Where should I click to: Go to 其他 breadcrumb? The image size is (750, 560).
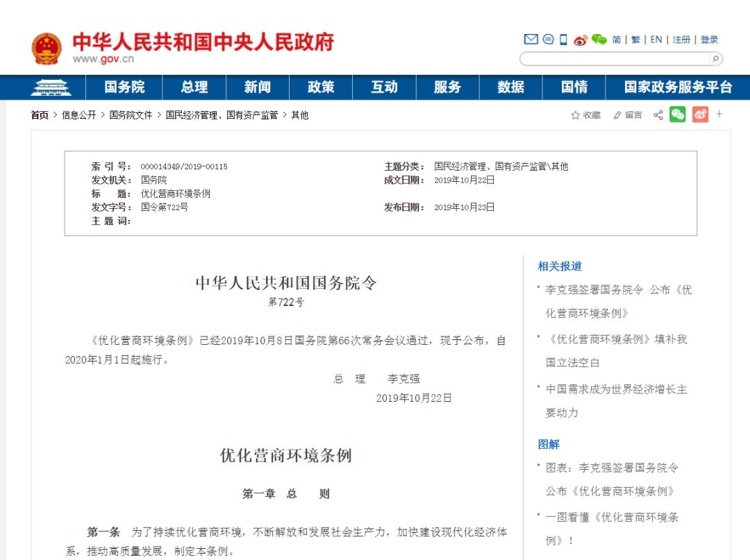pos(300,115)
